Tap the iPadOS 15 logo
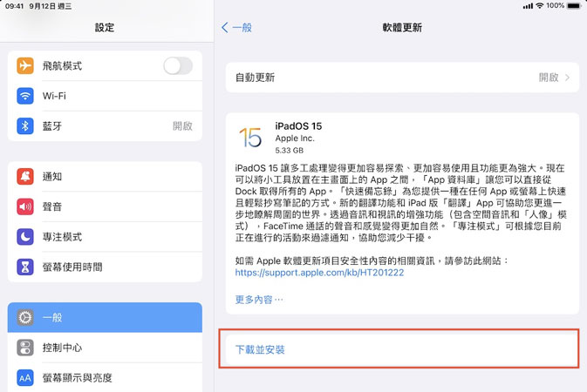 pyautogui.click(x=250, y=138)
